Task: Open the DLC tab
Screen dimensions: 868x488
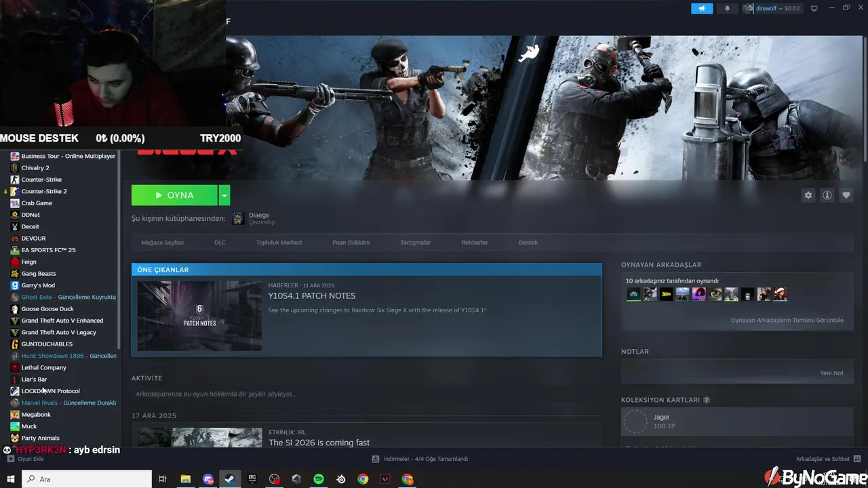Action: [x=220, y=243]
